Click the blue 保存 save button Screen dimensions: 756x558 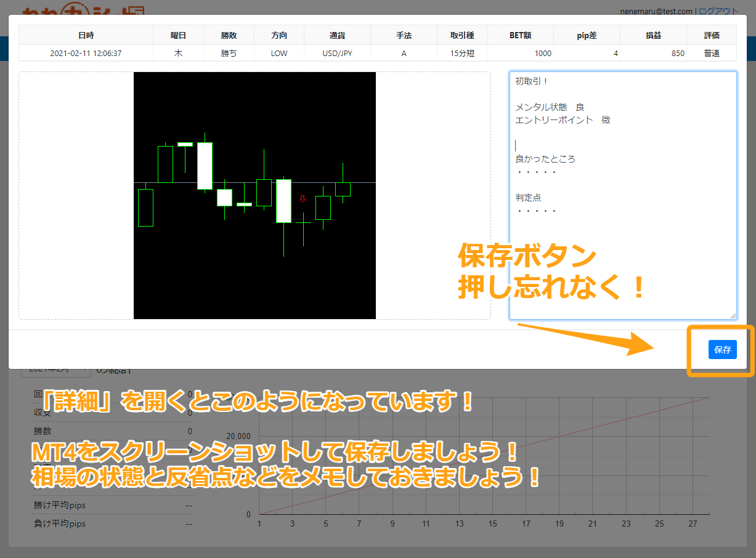[722, 349]
